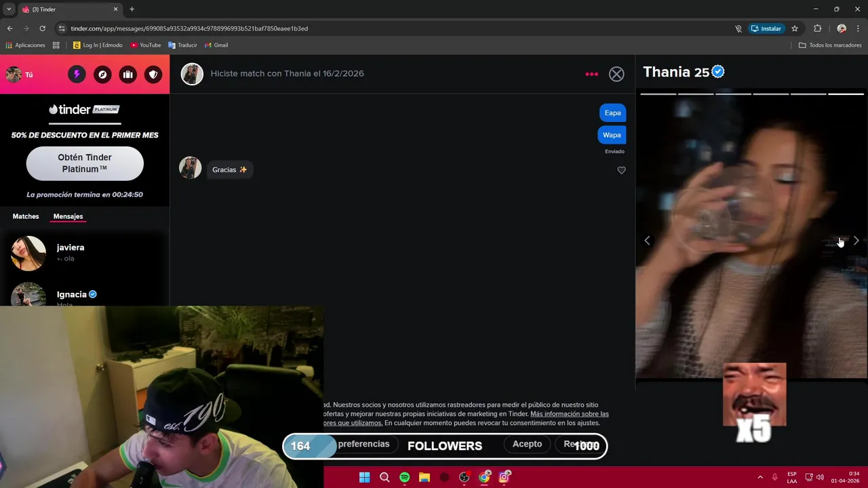This screenshot has width=868, height=488.
Task: Click the Gracias received message bubble
Action: 229,169
